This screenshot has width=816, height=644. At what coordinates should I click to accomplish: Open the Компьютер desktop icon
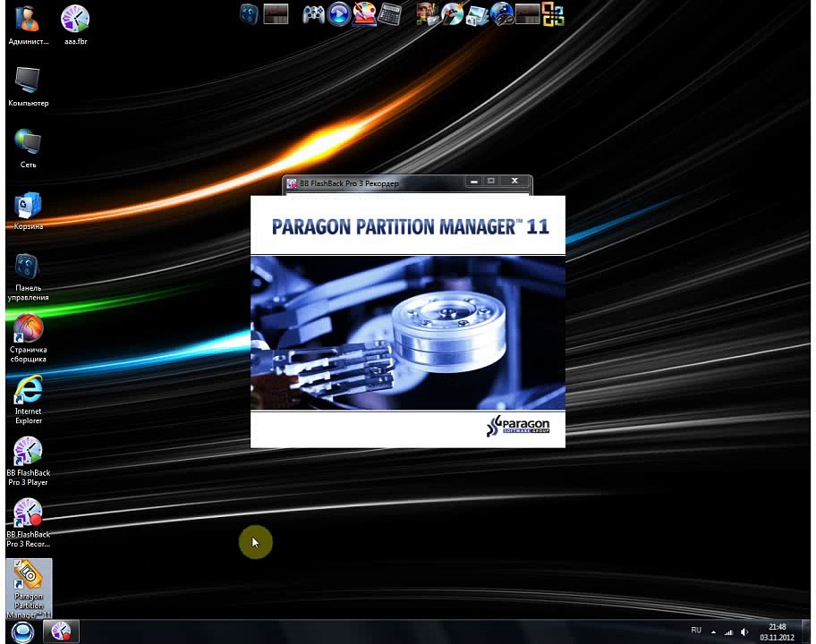coord(28,87)
